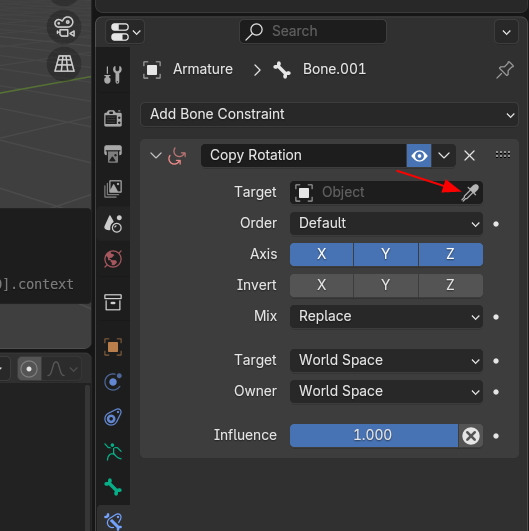Open Copy Rotation extra options chevron
Viewport: 529px width, 531px height.
tap(444, 156)
